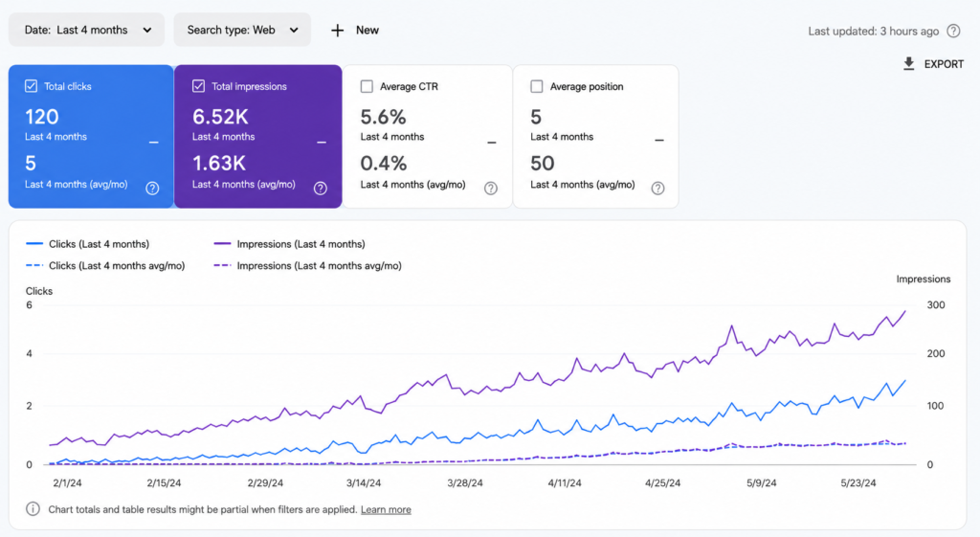This screenshot has width=980, height=537.
Task: Enable the Average position checkbox
Action: point(536,86)
